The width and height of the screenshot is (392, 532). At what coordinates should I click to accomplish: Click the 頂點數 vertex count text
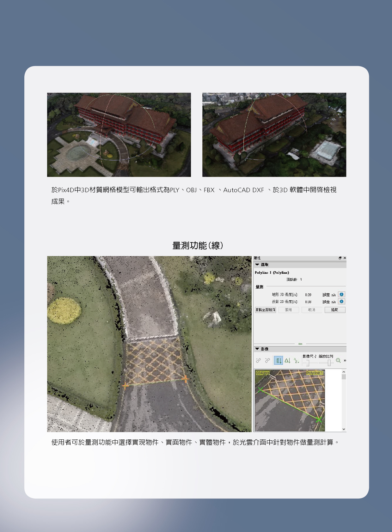pos(294,279)
